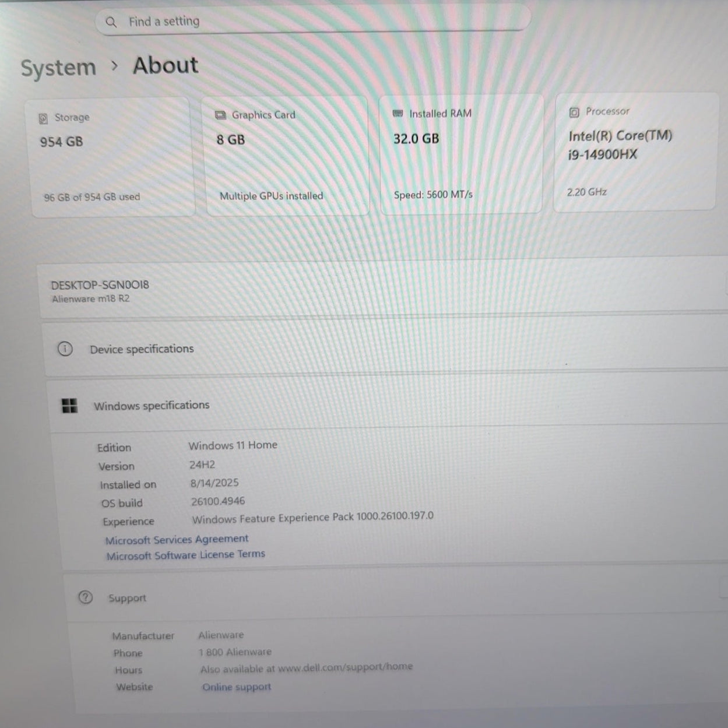The image size is (728, 728).
Task: Select 'Speed: 5600 MT/s' text
Action: [433, 195]
